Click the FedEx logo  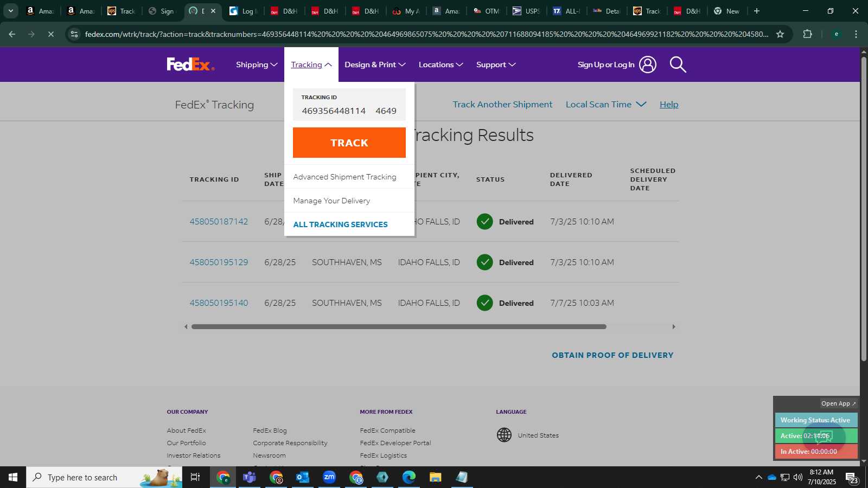190,65
